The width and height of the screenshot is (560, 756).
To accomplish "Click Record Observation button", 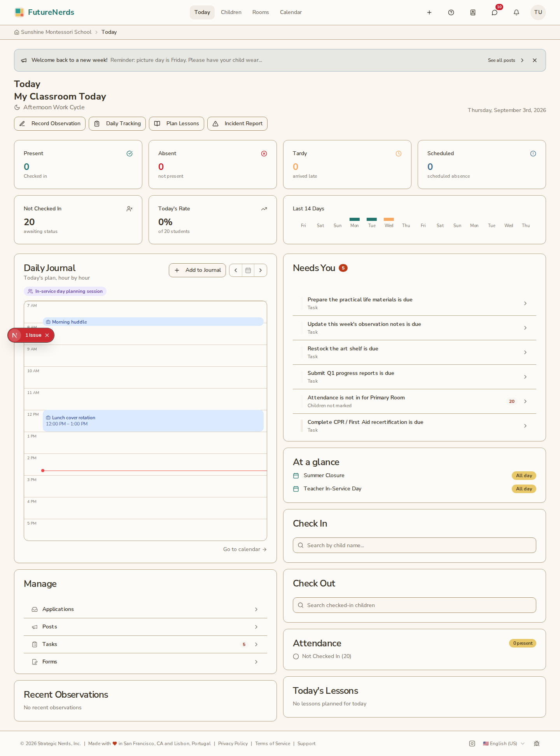I will click(x=50, y=124).
